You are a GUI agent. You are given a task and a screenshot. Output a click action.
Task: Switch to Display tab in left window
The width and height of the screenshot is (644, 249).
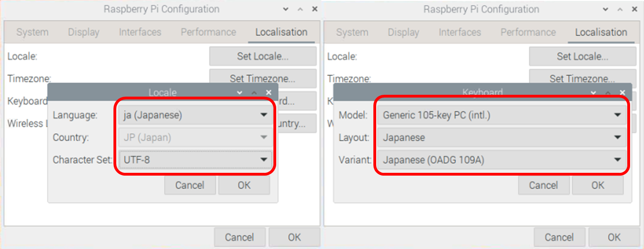pyautogui.click(x=84, y=32)
